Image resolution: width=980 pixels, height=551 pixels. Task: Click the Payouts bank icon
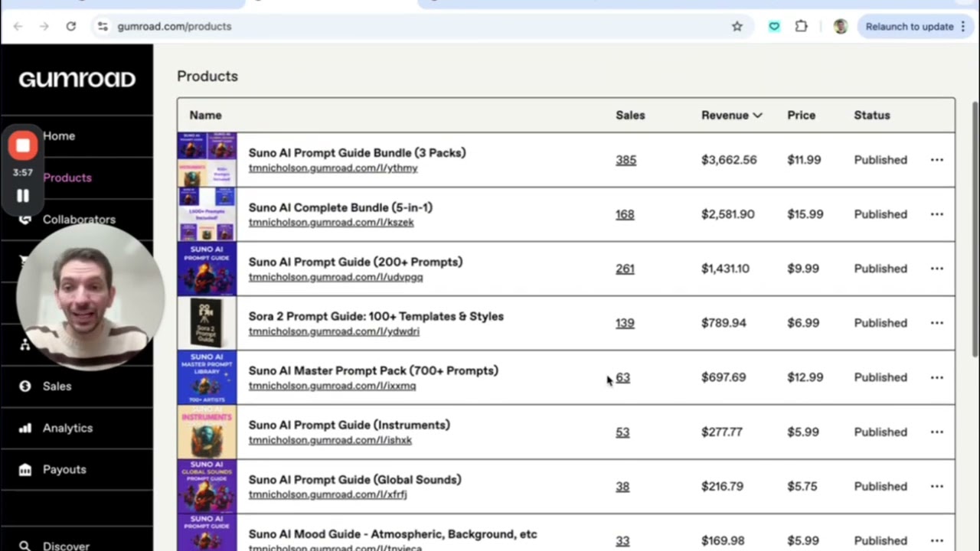(x=25, y=469)
